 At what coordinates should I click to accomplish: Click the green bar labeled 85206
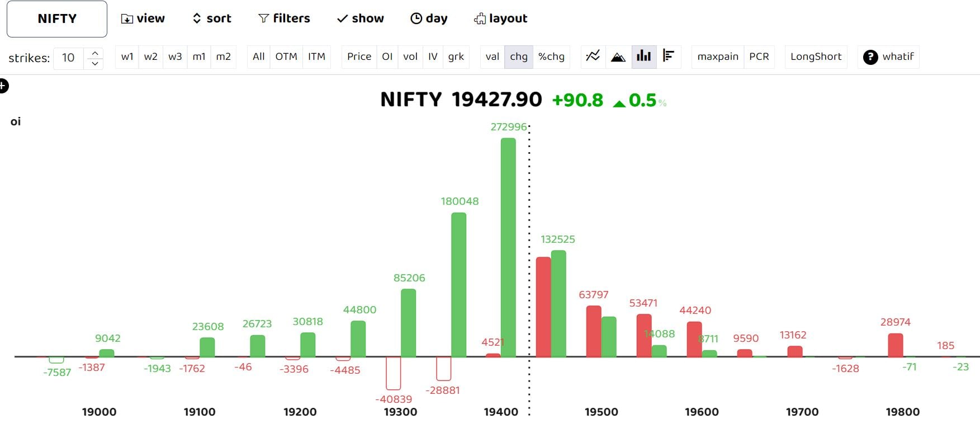(408, 323)
